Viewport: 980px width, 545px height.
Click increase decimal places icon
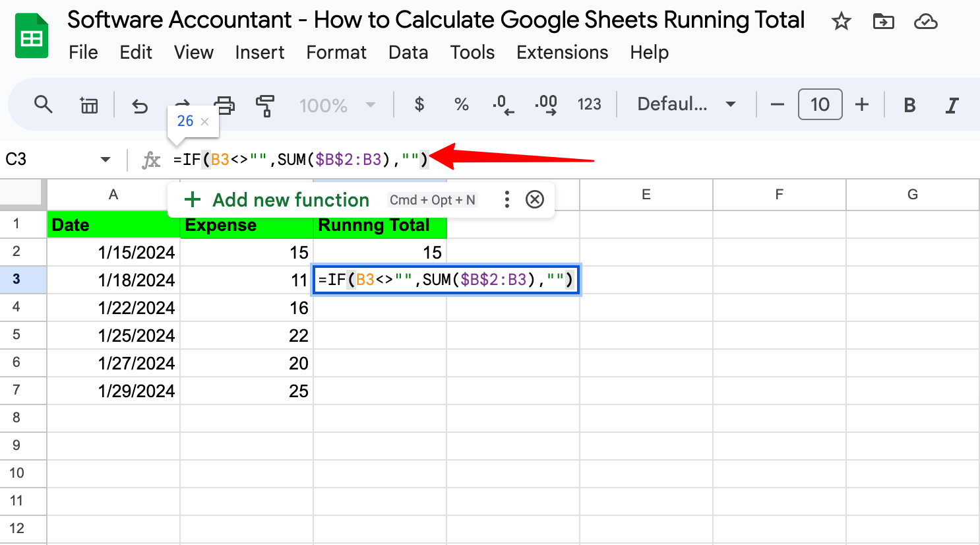coord(546,105)
